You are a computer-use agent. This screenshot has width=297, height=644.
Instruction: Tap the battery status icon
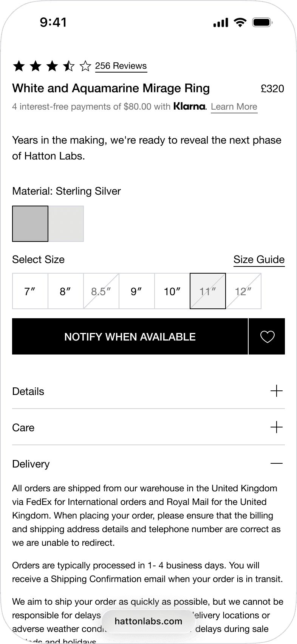pyautogui.click(x=263, y=22)
